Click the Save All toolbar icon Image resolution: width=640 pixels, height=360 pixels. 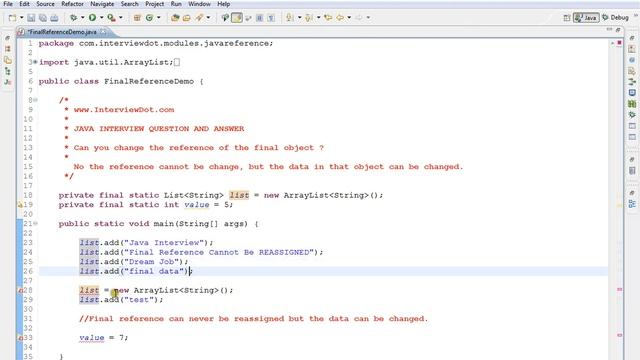42,18
